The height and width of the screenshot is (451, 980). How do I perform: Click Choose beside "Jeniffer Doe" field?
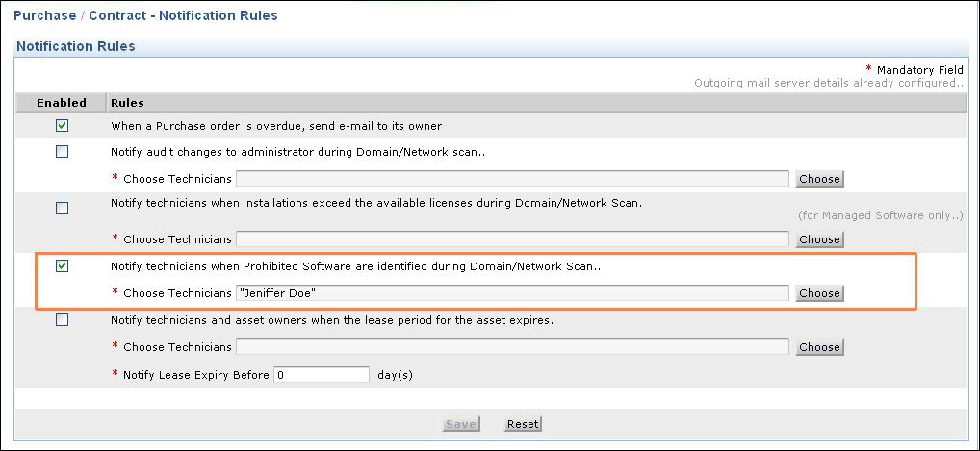tap(819, 293)
